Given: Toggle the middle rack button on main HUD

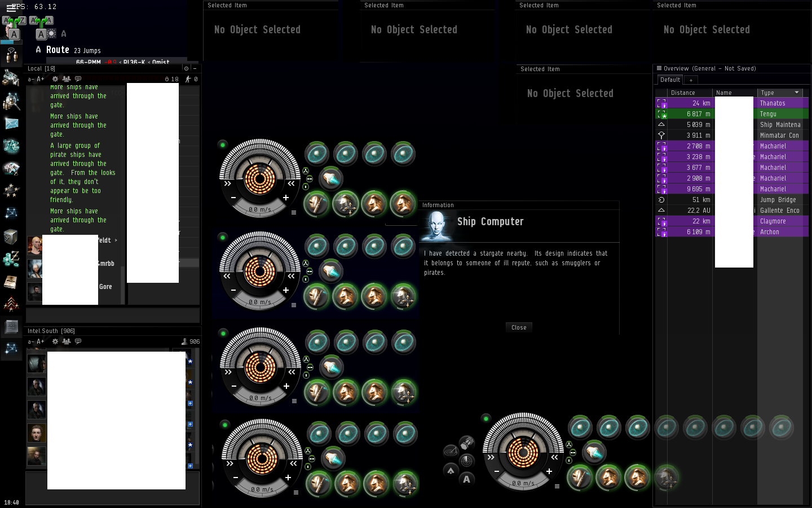Looking at the screenshot, I should click(x=572, y=452).
